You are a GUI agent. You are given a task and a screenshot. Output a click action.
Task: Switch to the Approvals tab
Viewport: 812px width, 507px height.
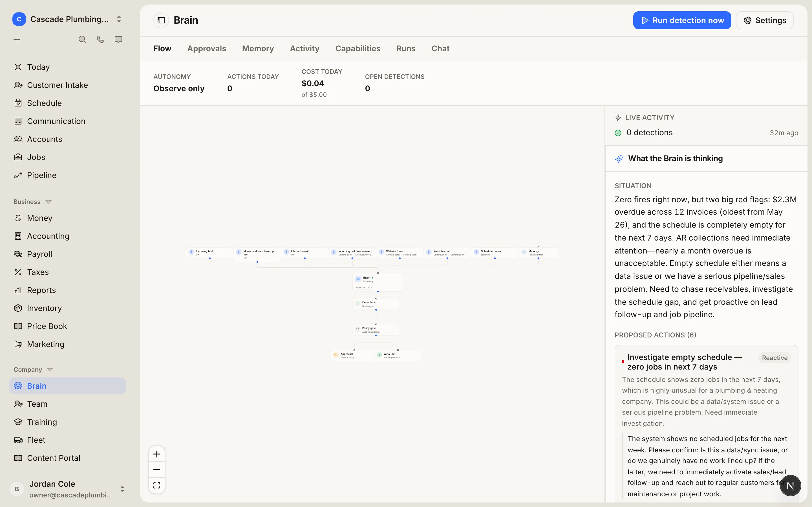207,49
